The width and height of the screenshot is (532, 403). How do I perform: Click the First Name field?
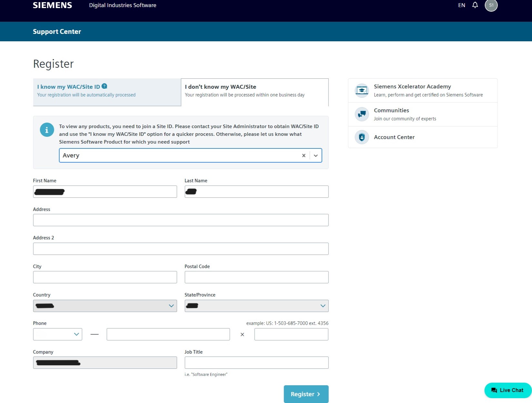pyautogui.click(x=105, y=192)
